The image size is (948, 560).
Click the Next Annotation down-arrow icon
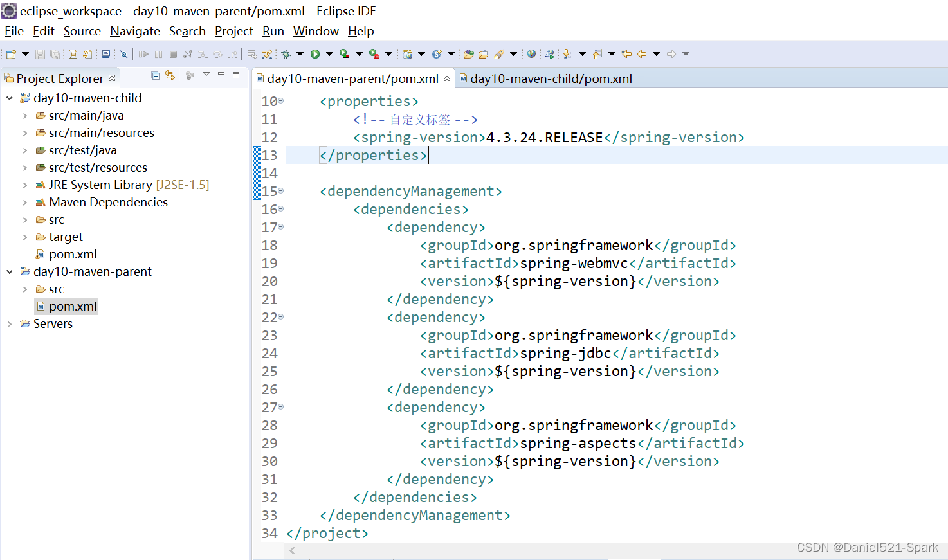tap(567, 54)
